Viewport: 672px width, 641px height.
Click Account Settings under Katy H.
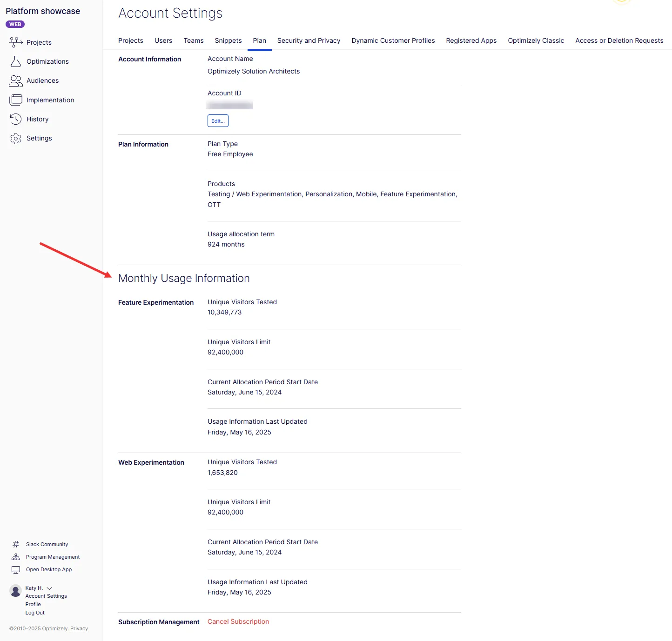click(46, 596)
